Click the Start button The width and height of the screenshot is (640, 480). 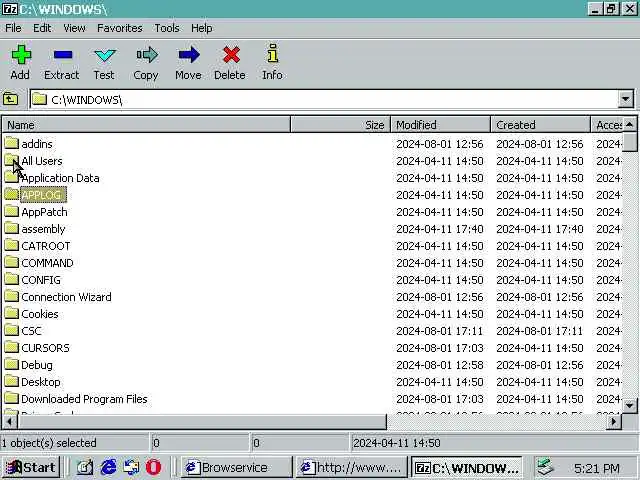click(x=31, y=467)
